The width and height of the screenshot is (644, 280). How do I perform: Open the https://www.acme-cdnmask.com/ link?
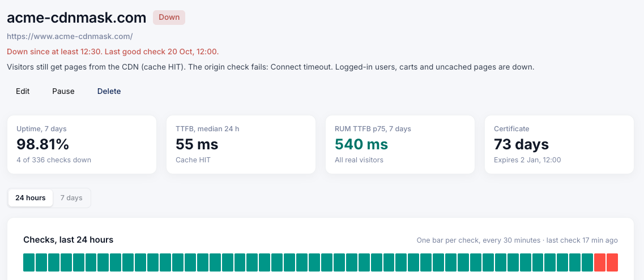(70, 36)
